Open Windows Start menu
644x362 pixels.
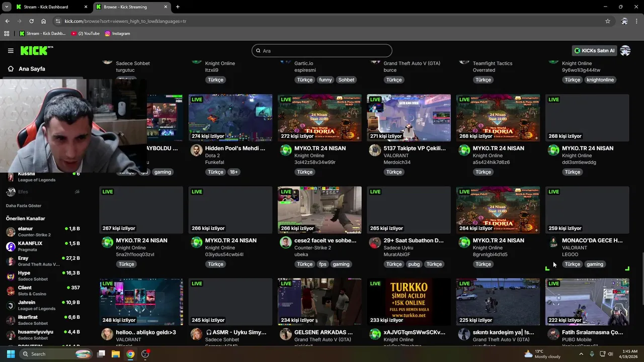(x=11, y=354)
